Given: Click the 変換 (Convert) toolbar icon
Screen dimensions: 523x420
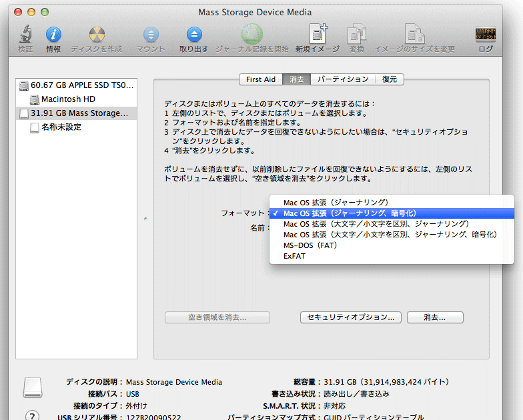Looking at the screenshot, I should [356, 34].
